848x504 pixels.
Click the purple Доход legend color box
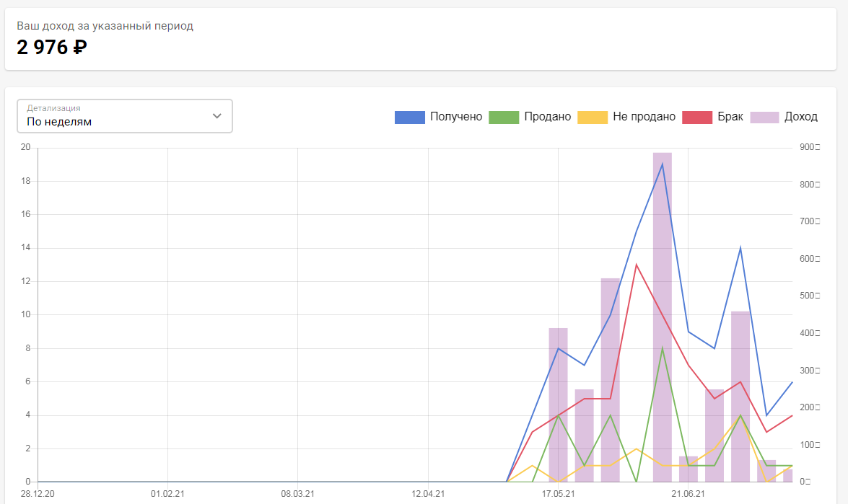(764, 117)
